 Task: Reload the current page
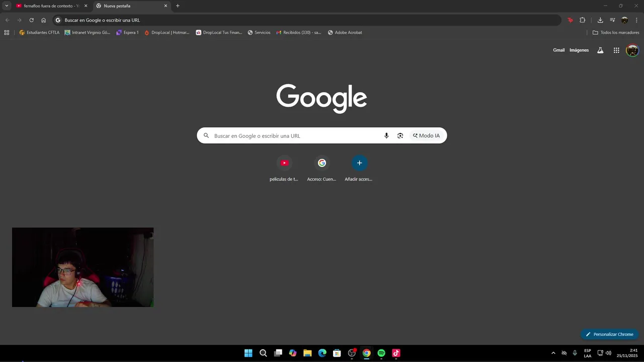click(x=31, y=20)
